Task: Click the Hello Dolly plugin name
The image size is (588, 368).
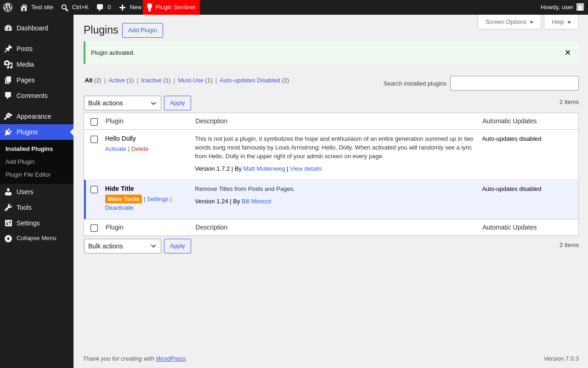Action: click(x=120, y=138)
